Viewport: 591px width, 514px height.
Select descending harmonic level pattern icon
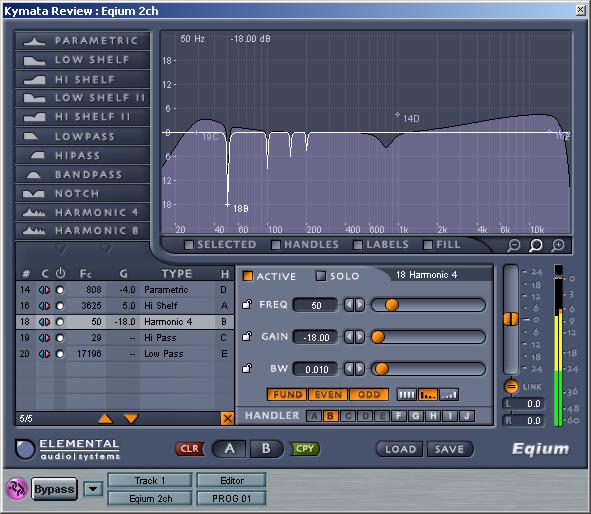(x=428, y=395)
